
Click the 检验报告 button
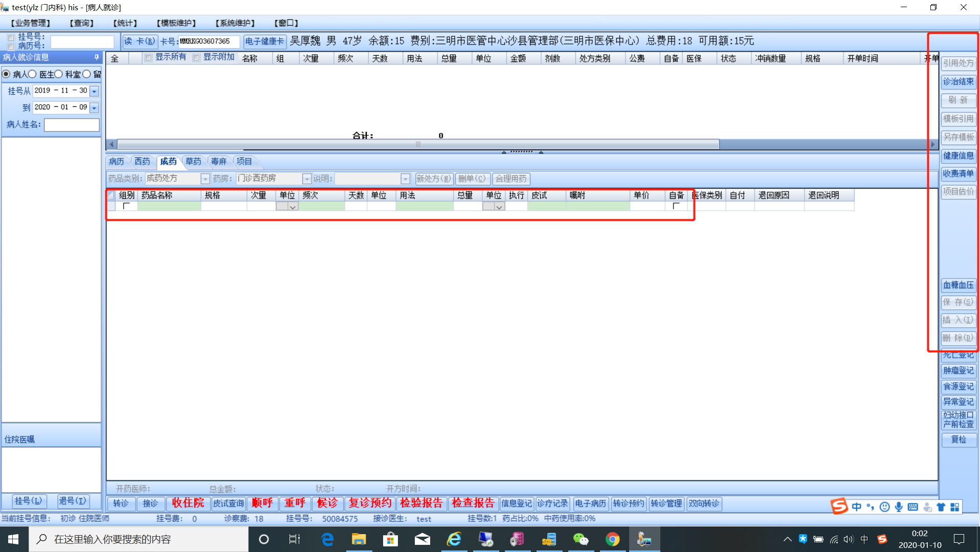pyautogui.click(x=421, y=503)
